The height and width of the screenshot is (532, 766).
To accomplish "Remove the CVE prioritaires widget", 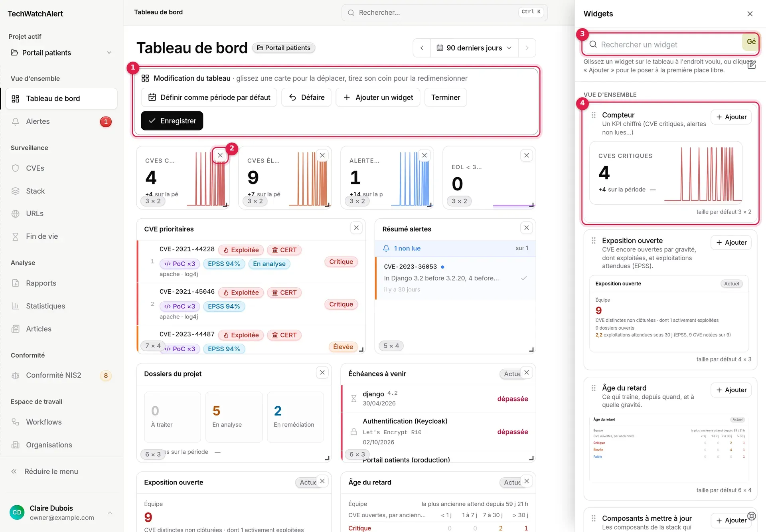I will 356,227.
